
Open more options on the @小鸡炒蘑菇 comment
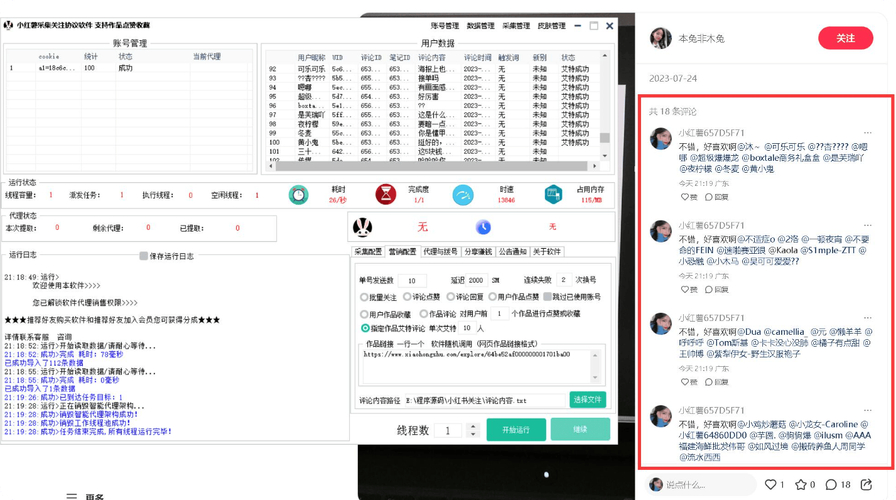click(867, 410)
